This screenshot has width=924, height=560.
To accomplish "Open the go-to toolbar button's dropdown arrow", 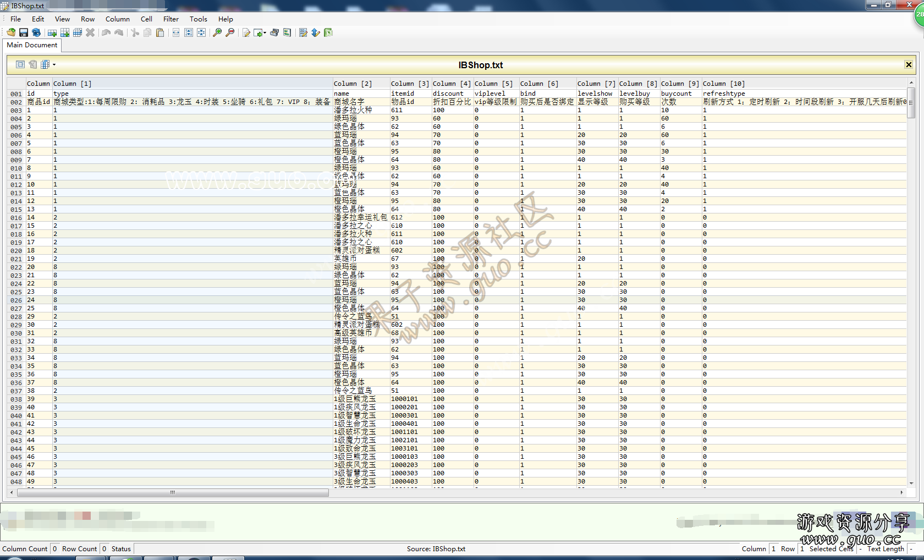I will click(265, 34).
